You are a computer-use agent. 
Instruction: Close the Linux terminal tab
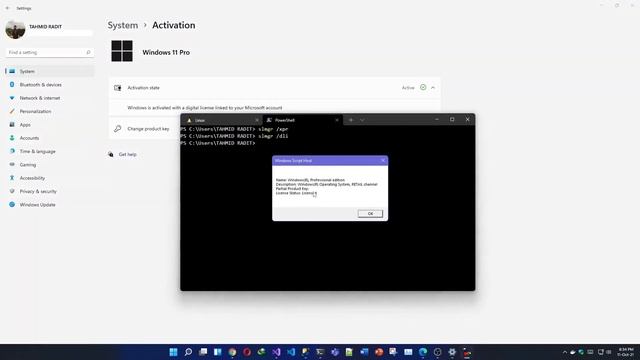[x=257, y=120]
